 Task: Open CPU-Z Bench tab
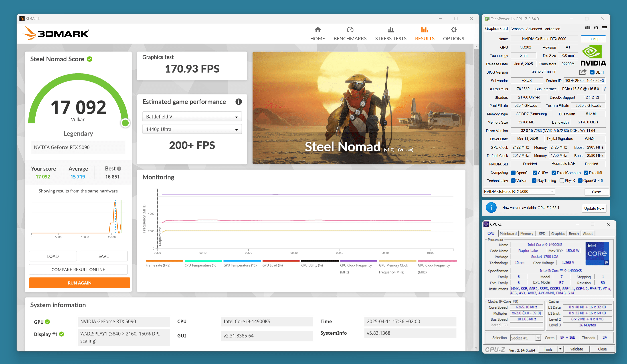pos(574,233)
